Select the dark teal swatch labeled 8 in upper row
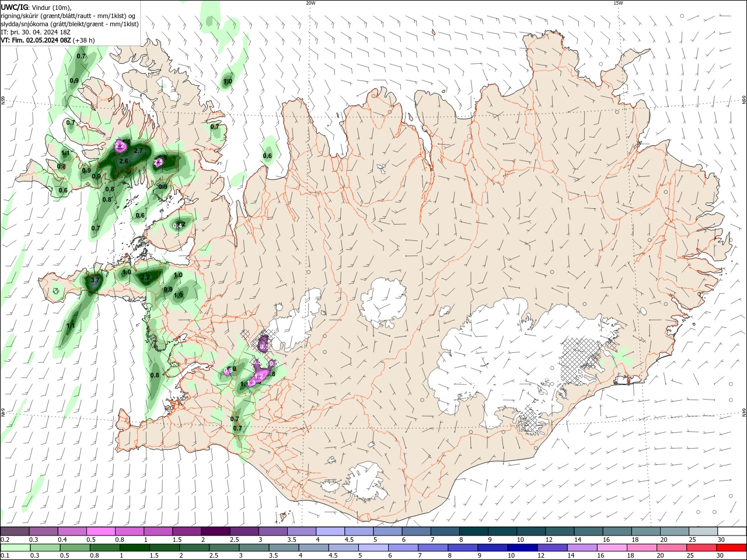This screenshot has width=747, height=560. pyautogui.click(x=473, y=531)
